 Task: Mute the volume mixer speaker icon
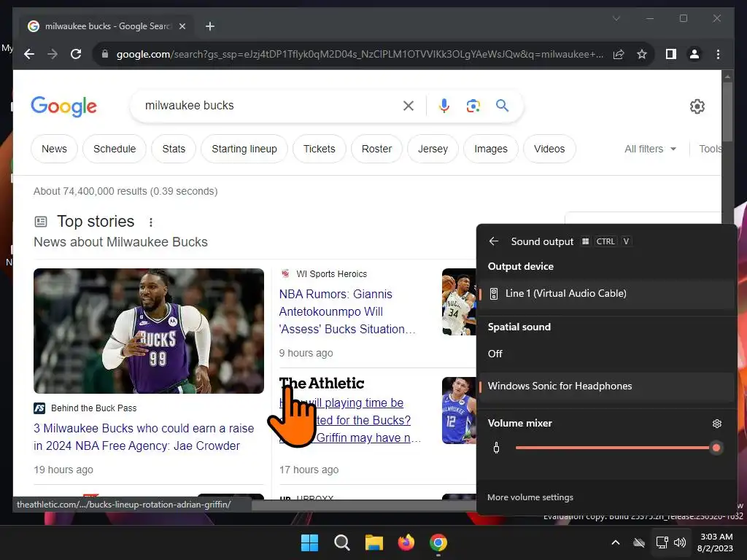click(496, 448)
